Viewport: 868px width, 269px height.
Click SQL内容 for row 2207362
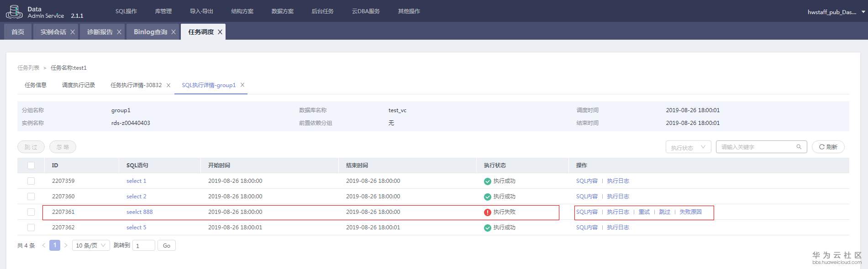[587, 228]
